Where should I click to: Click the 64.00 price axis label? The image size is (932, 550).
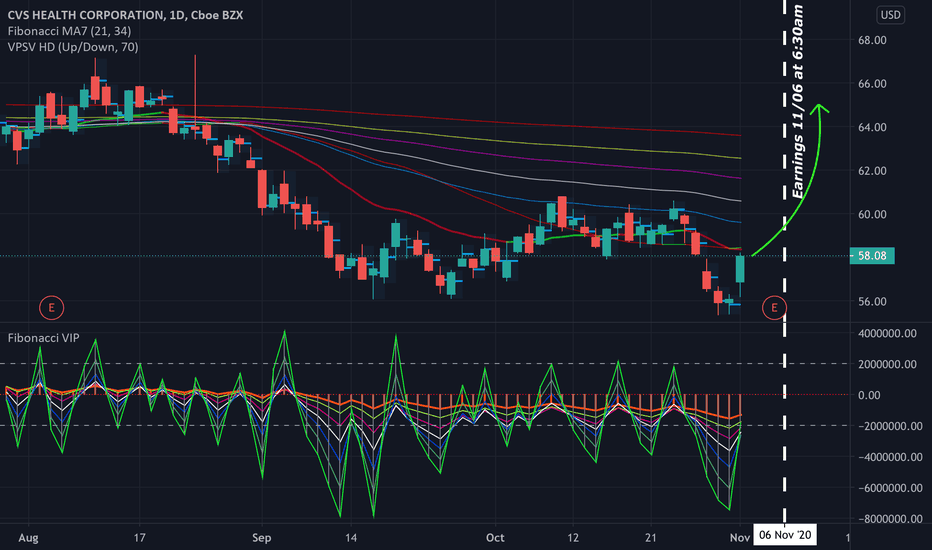pyautogui.click(x=872, y=127)
